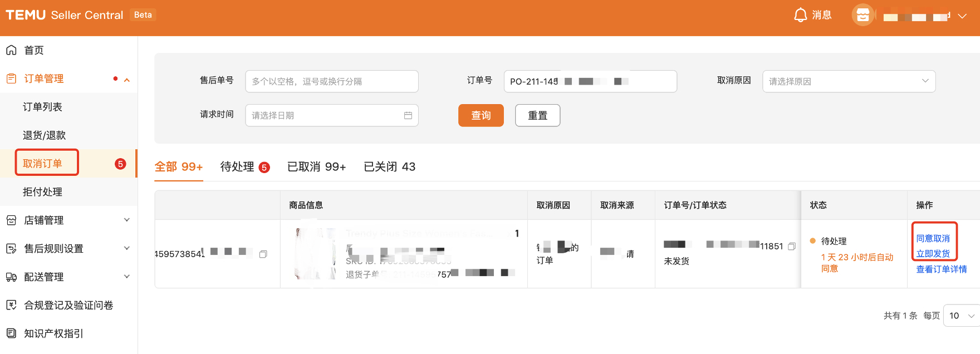Click the 售后单号 input field
Image resolution: width=980 pixels, height=354 pixels.
[x=332, y=81]
